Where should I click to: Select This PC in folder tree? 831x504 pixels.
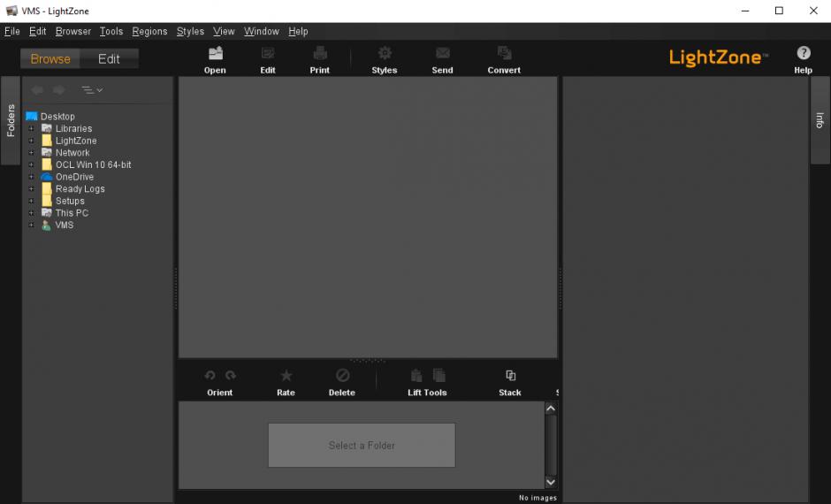click(72, 213)
